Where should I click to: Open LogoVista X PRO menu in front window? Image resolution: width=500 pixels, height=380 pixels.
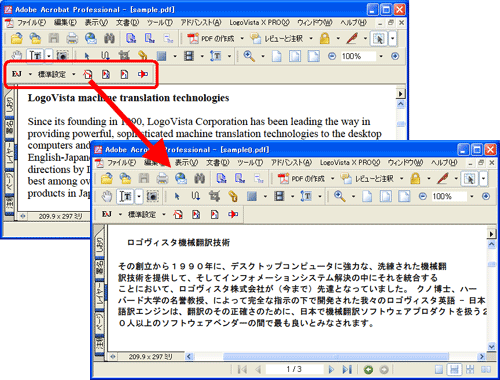pos(350,163)
